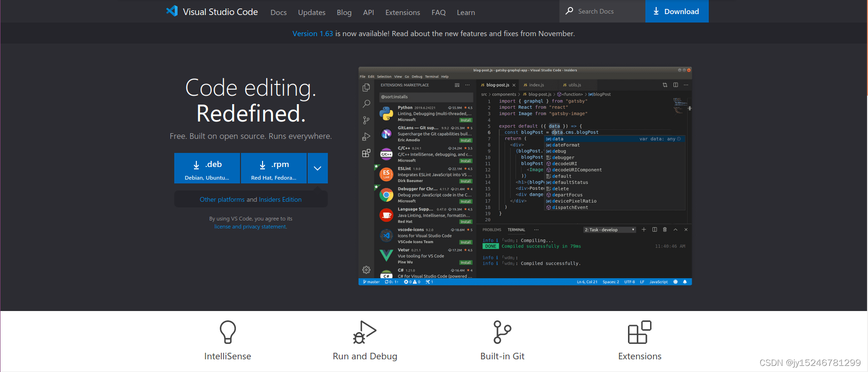Open the Selection menu in editor menu bar

[x=384, y=76]
